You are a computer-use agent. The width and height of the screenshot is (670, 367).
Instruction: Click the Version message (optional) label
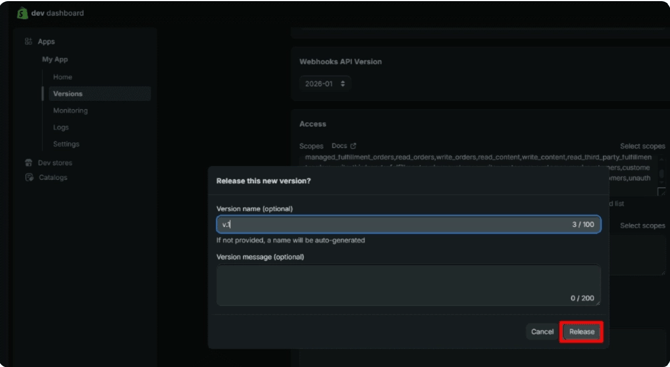[x=260, y=257]
